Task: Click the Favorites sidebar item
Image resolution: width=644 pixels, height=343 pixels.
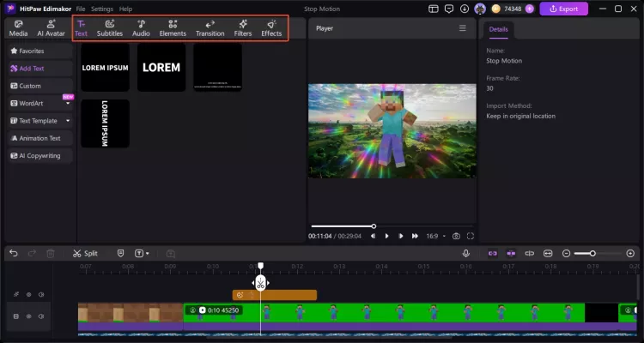Action: coord(39,51)
